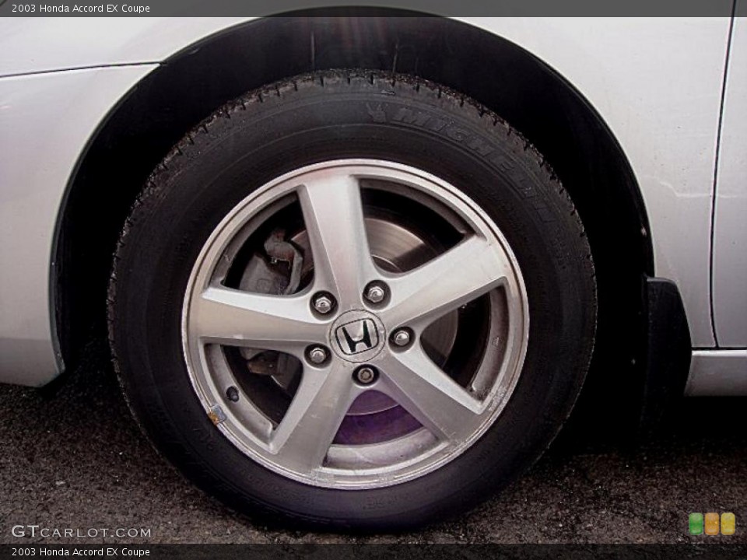Click the top caption '2003 Honda Accord EX Coupe'
Image resolution: width=747 pixels, height=560 pixels.
80,8
